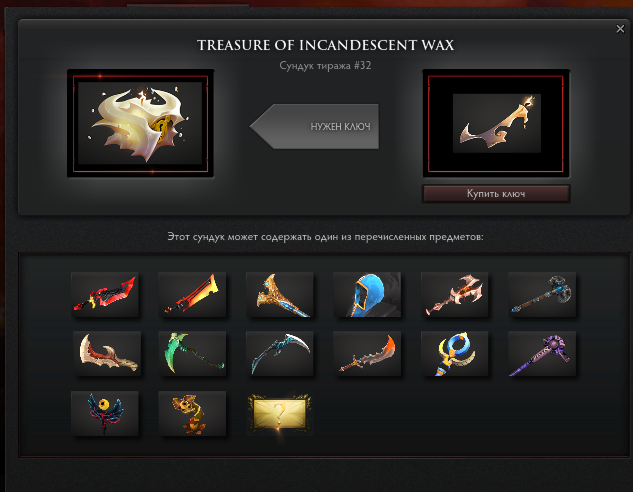Viewport: 633px width, 492px height.
Task: Pick the yellow-eyed dark ward item
Action: pos(105,413)
